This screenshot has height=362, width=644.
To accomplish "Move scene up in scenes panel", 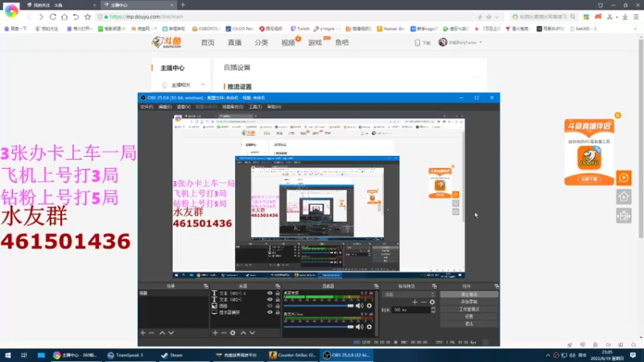I will click(163, 333).
